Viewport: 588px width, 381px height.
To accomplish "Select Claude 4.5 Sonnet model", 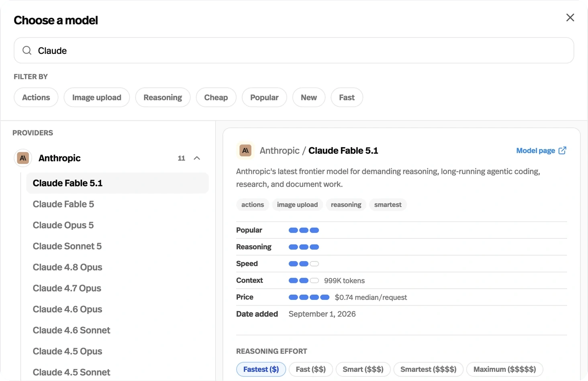I will [118, 372].
